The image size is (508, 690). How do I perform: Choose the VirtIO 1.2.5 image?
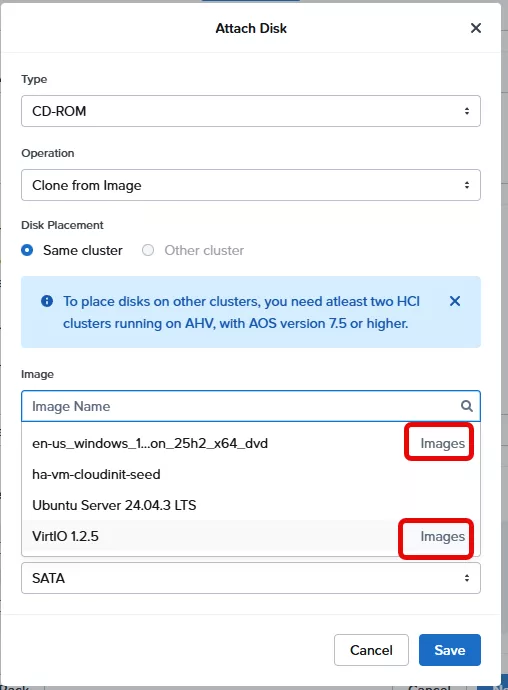[251, 536]
